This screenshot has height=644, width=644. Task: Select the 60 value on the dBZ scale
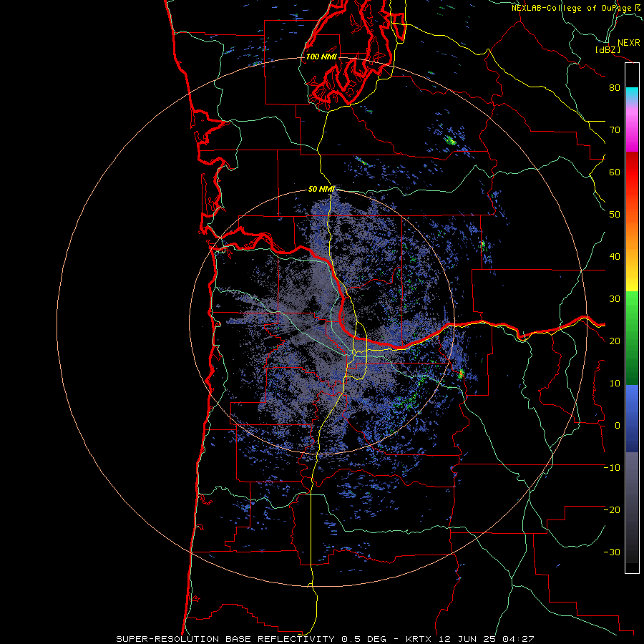615,172
